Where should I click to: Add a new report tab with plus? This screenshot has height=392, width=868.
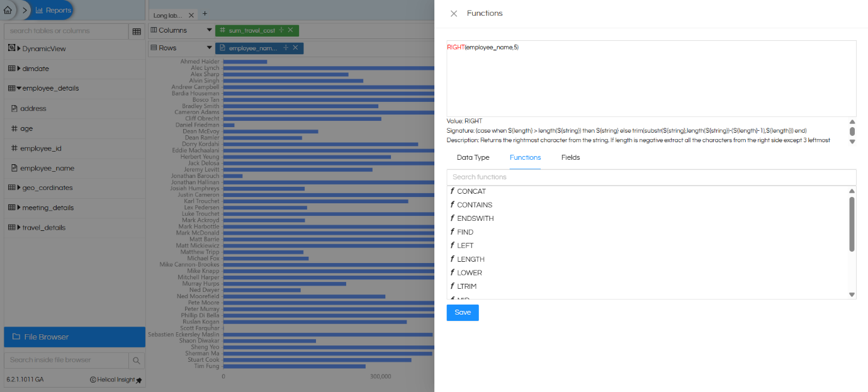point(205,14)
